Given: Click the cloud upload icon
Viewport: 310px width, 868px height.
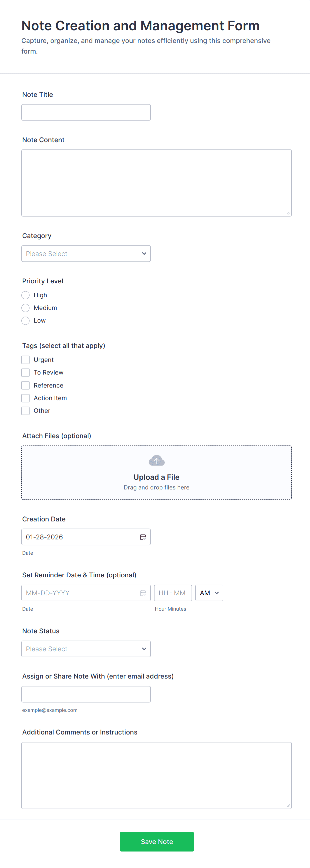Looking at the screenshot, I should 156,460.
